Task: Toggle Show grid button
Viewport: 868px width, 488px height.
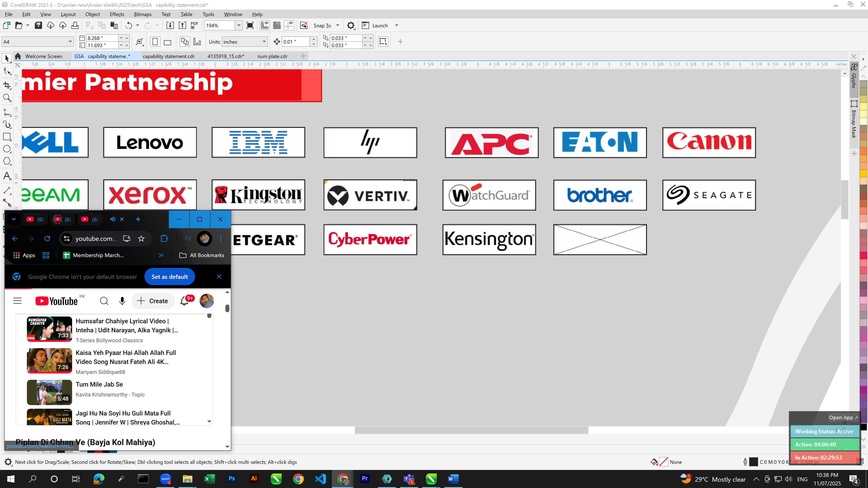Action: point(277,25)
